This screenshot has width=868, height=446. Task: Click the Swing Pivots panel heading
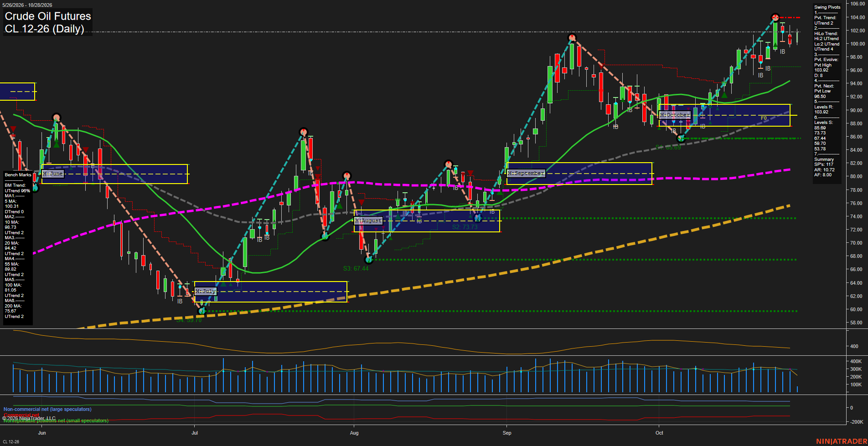[827, 7]
